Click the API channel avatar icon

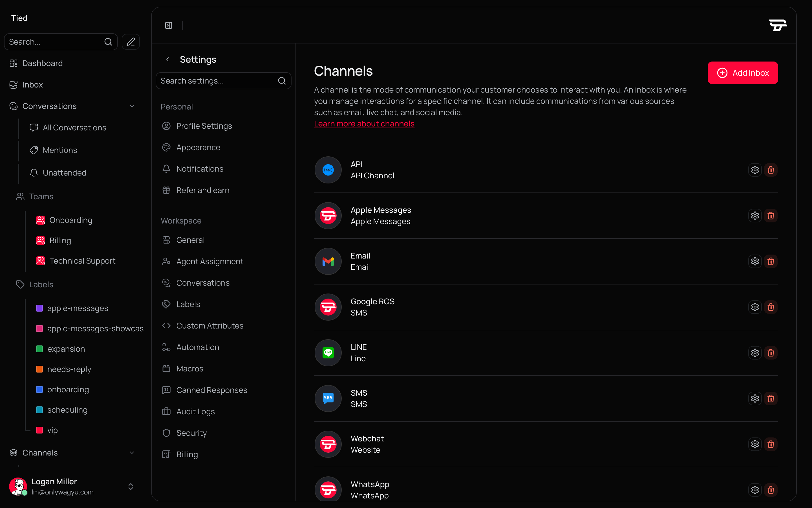point(328,170)
